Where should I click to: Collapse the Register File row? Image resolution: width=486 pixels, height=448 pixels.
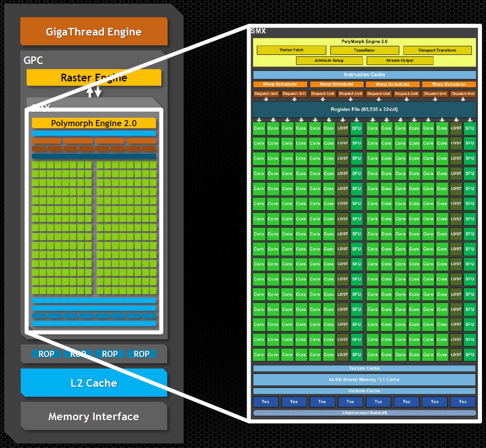click(x=364, y=109)
